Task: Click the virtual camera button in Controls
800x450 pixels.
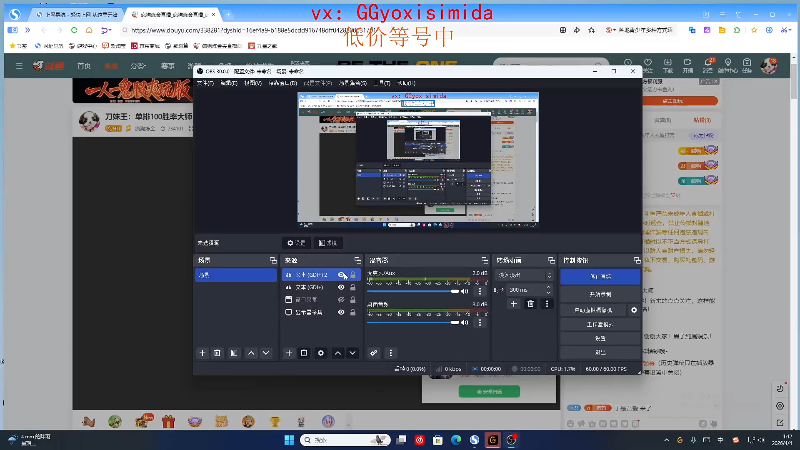Action: pos(593,310)
